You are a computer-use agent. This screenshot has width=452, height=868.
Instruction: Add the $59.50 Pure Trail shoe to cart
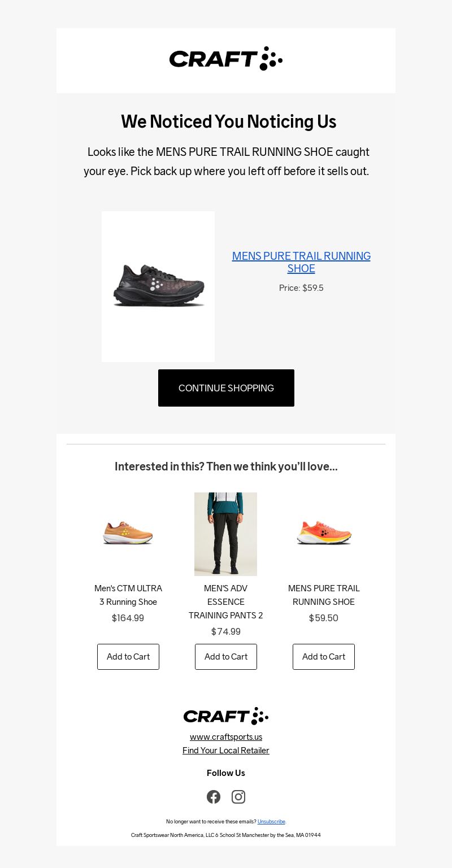324,657
